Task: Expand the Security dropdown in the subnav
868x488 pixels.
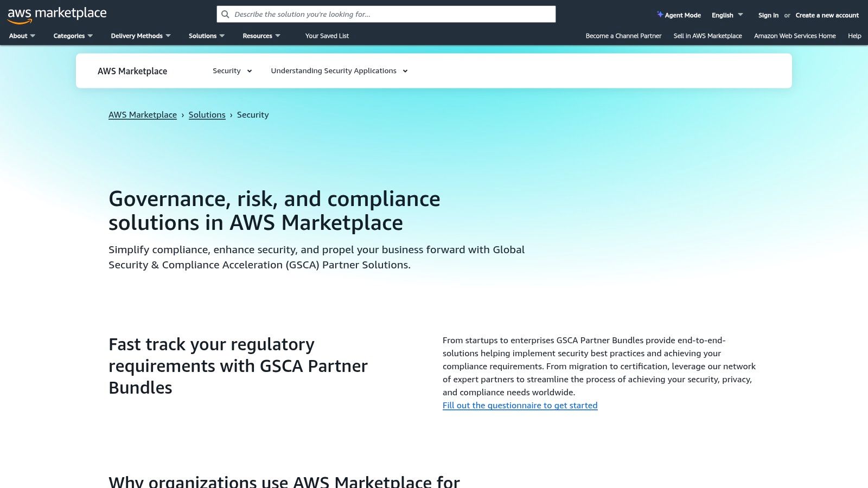Action: (x=232, y=70)
